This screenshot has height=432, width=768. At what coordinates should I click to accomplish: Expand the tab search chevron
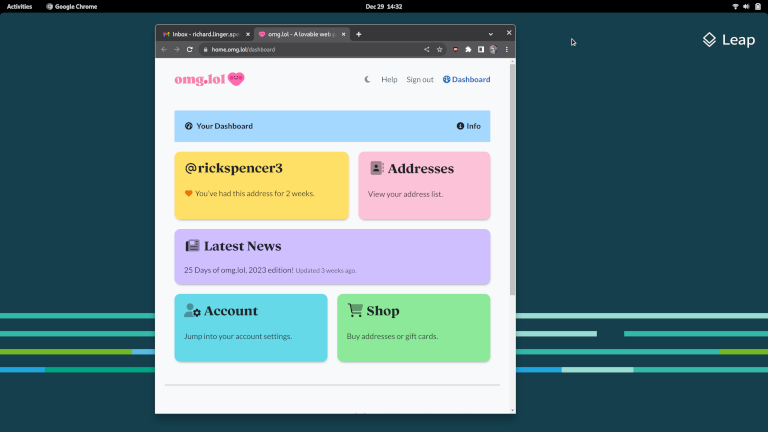[491, 34]
